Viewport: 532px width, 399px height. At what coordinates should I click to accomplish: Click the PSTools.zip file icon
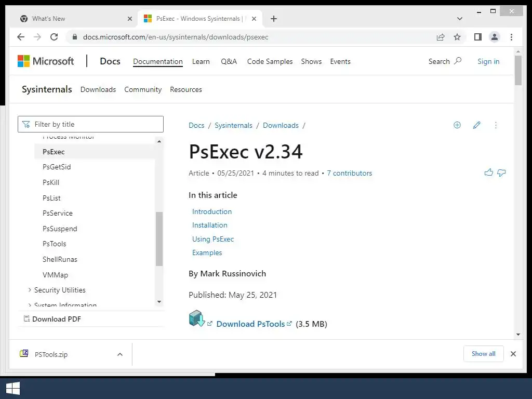[x=24, y=354]
